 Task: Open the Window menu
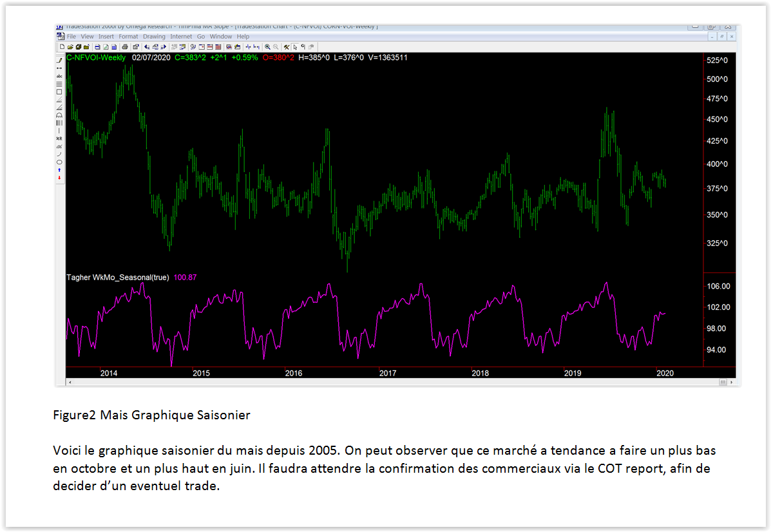pos(220,37)
